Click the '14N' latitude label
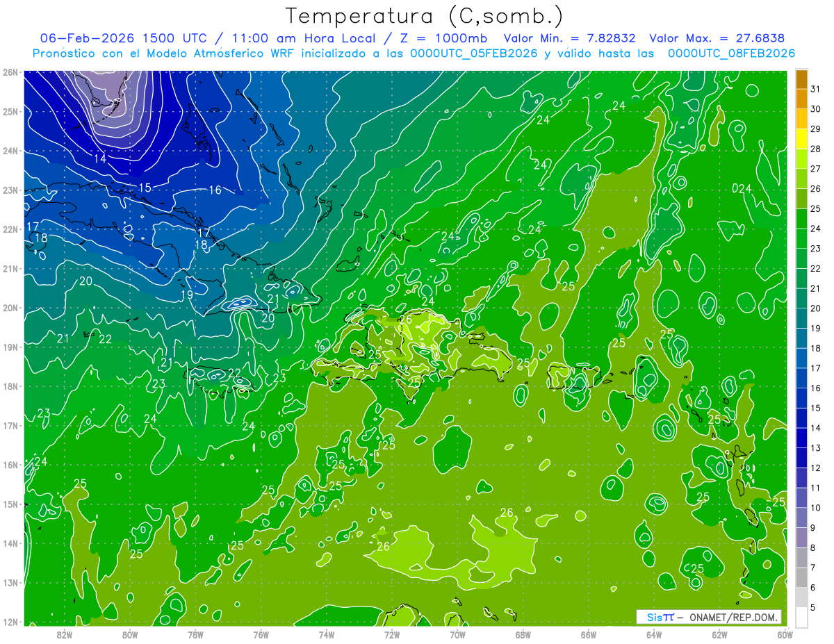834x644 pixels. pos(10,543)
